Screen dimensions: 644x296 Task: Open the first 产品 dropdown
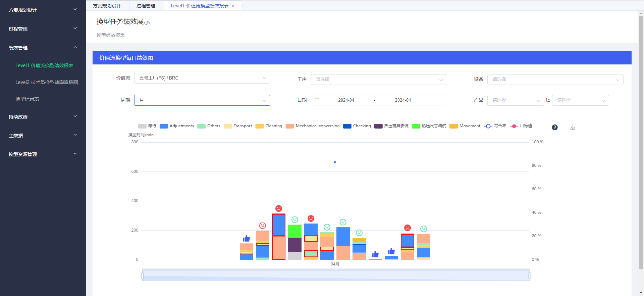516,100
